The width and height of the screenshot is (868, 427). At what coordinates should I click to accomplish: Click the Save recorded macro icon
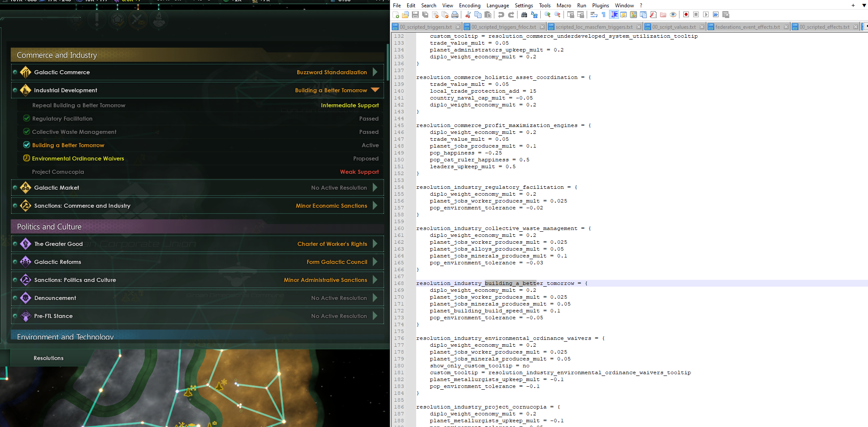pos(725,15)
